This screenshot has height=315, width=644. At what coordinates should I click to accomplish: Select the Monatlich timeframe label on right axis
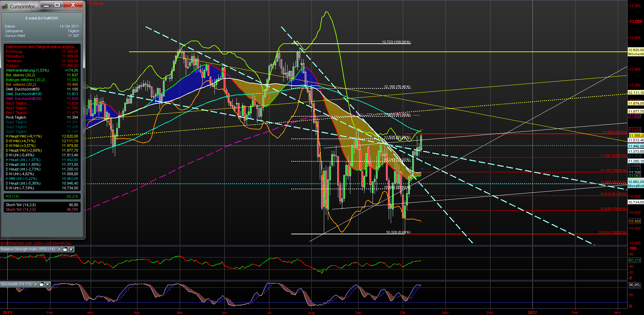click(635, 186)
